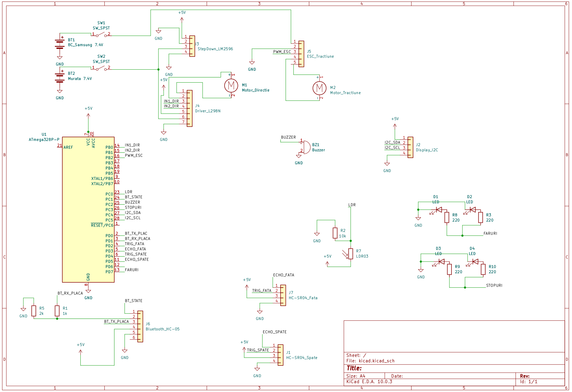Viewport: 572px width, 392px height.
Task: Select the R5 2k resistor symbol
Action: pyautogui.click(x=34, y=311)
